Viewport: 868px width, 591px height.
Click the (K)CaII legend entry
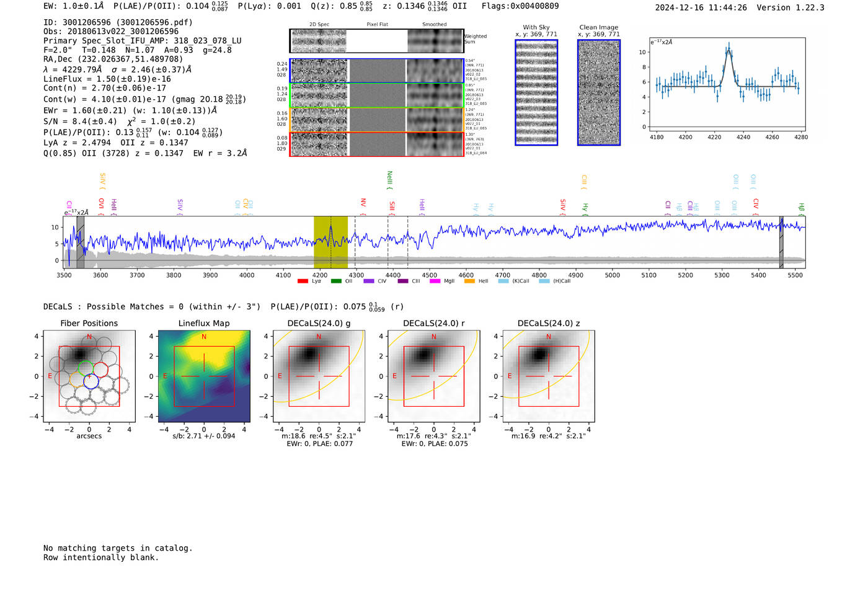(514, 282)
